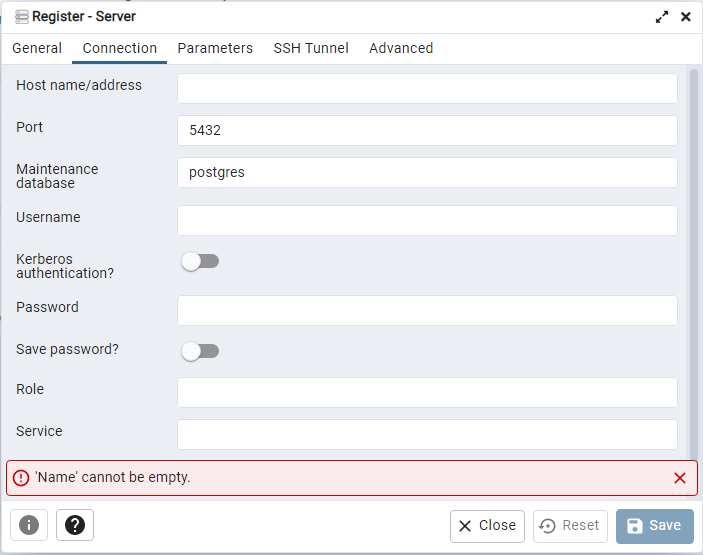Click the Save button
The width and height of the screenshot is (703, 555).
tap(655, 526)
